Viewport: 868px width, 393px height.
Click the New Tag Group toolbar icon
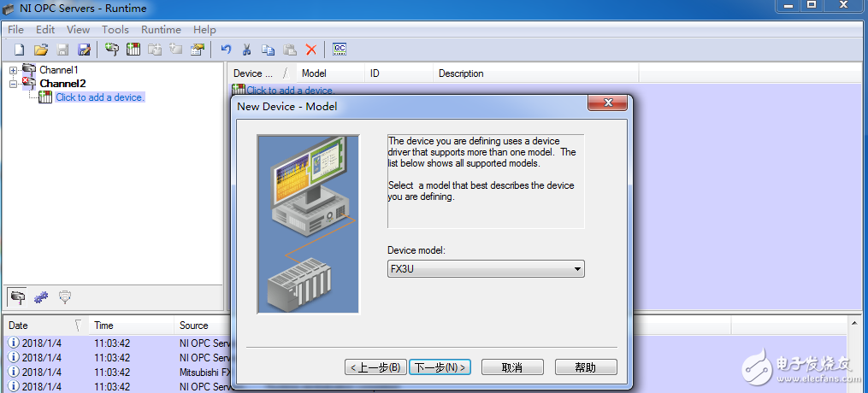[x=155, y=50]
